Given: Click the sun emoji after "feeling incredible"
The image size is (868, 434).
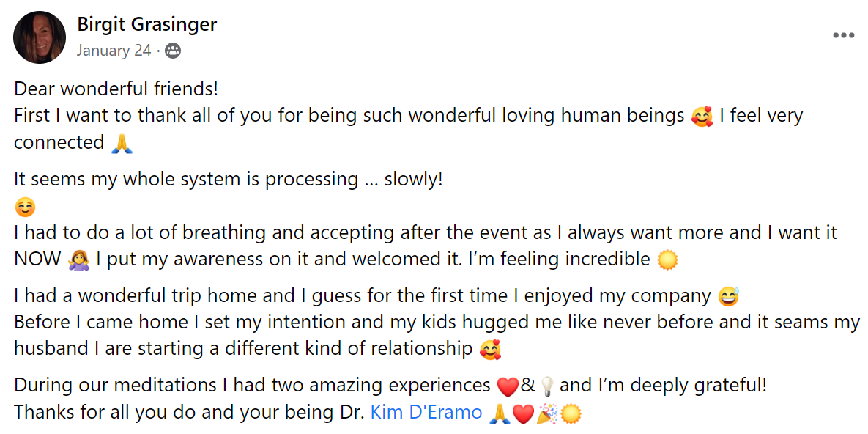Looking at the screenshot, I should [x=667, y=260].
